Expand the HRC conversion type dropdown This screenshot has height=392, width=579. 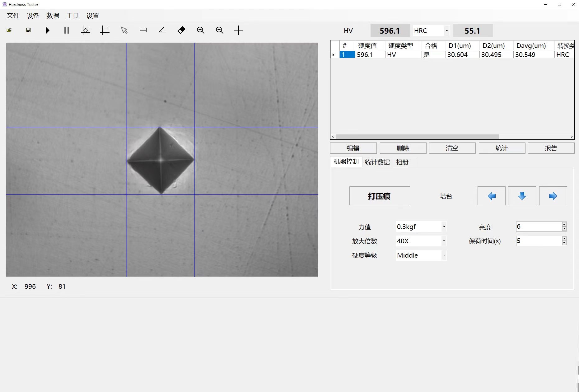point(447,30)
